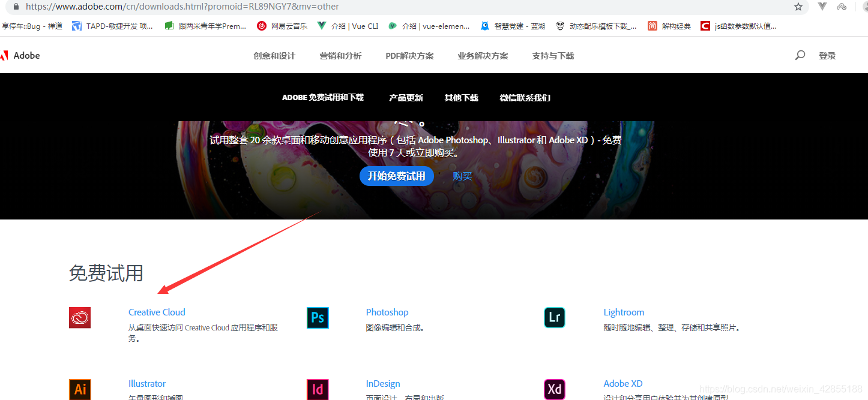Click the Adobe XD Xd icon
This screenshot has width=868, height=400.
[x=555, y=389]
